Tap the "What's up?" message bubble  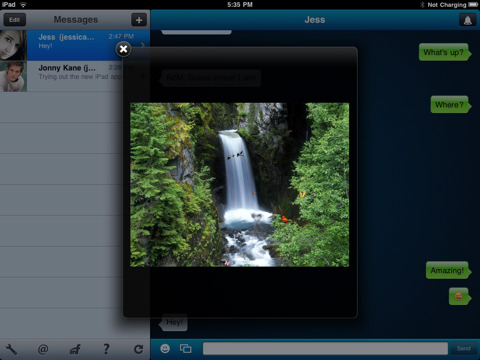pos(445,52)
